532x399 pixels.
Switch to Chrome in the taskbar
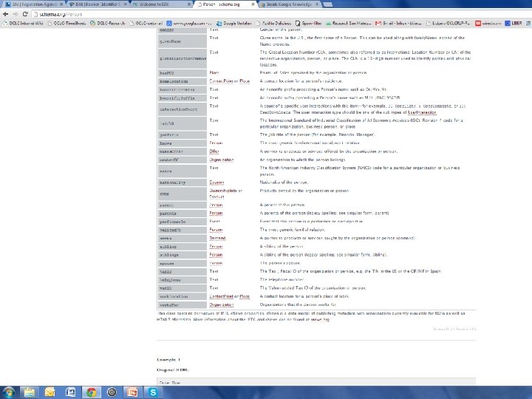point(91,392)
